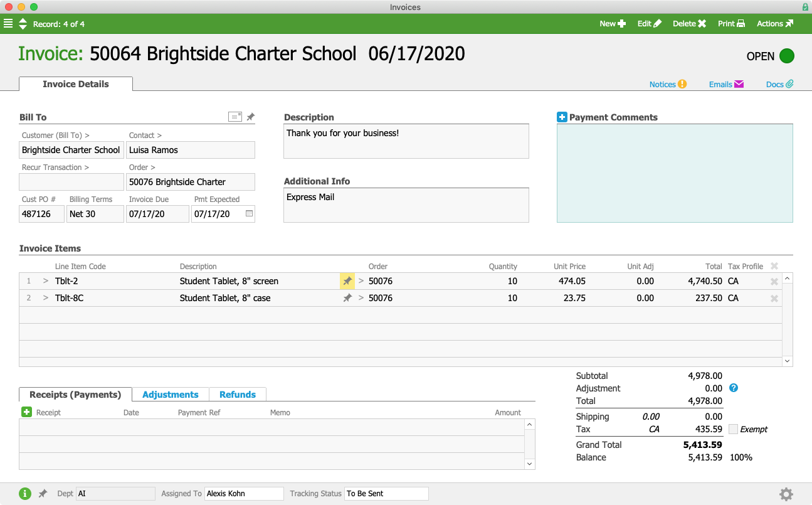Click the Tax Profile CA on Tblt-2 row
This screenshot has width=812, height=505.
(x=733, y=281)
